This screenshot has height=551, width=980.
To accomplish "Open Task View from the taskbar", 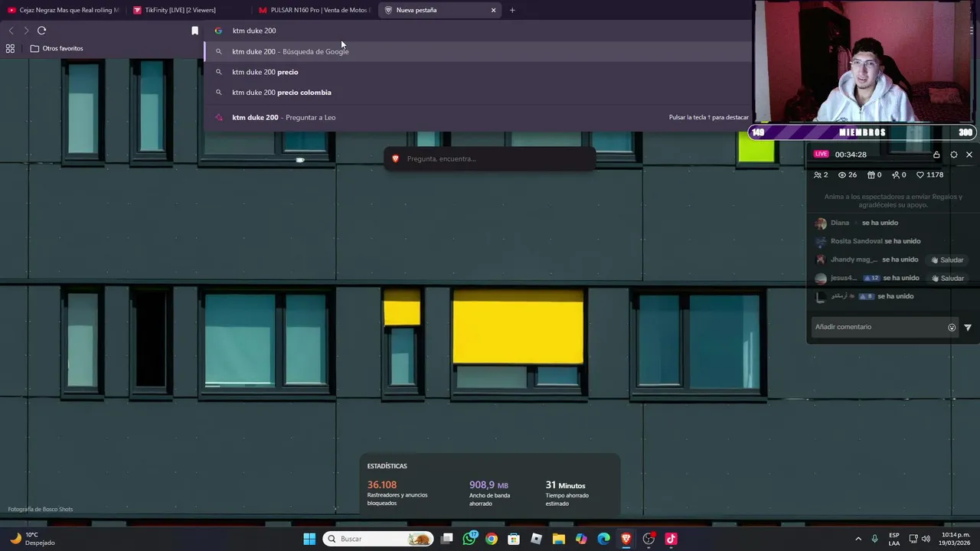I will tap(447, 539).
